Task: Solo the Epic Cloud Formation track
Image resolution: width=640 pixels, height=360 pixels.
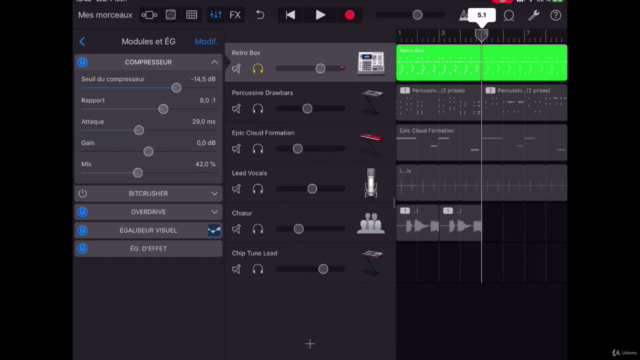Action: click(x=258, y=149)
